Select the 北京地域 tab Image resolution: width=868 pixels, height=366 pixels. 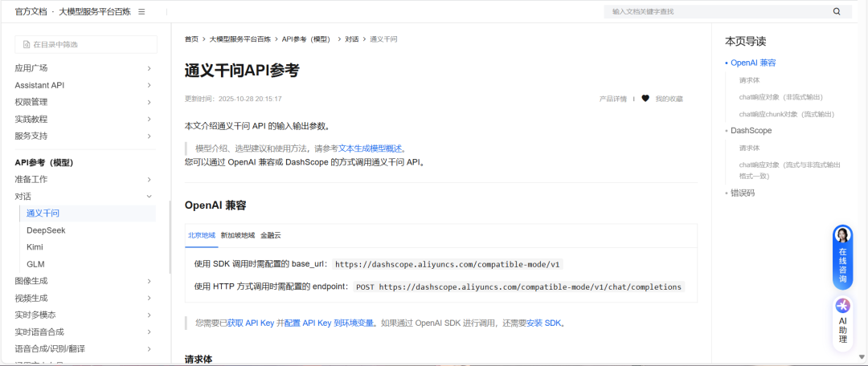(202, 235)
